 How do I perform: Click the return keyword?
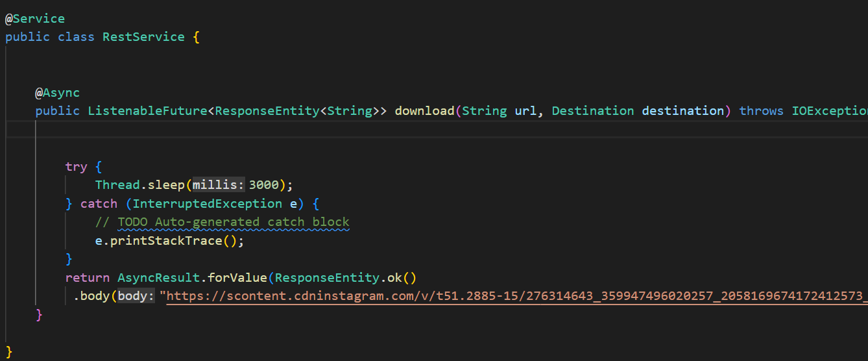pyautogui.click(x=87, y=278)
